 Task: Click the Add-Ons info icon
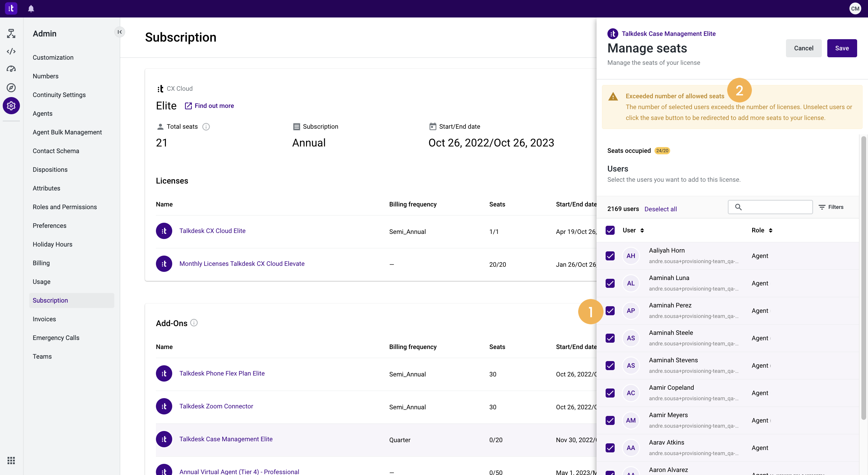pyautogui.click(x=194, y=323)
